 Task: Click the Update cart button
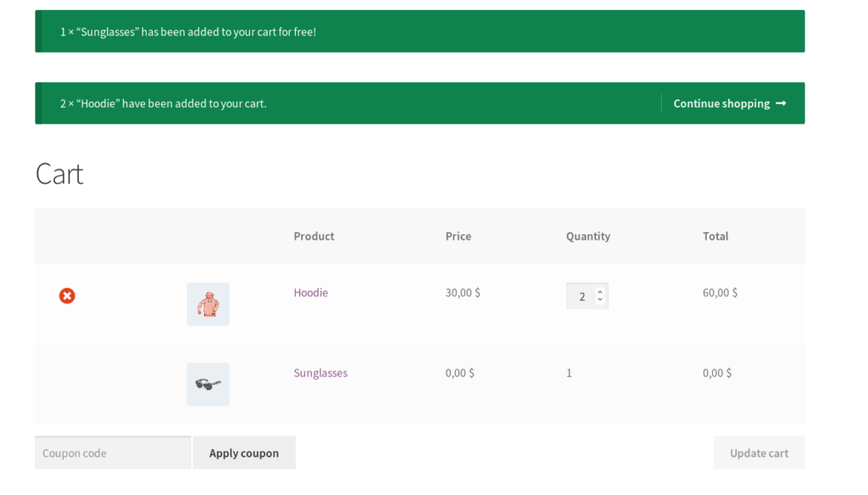coord(759,453)
